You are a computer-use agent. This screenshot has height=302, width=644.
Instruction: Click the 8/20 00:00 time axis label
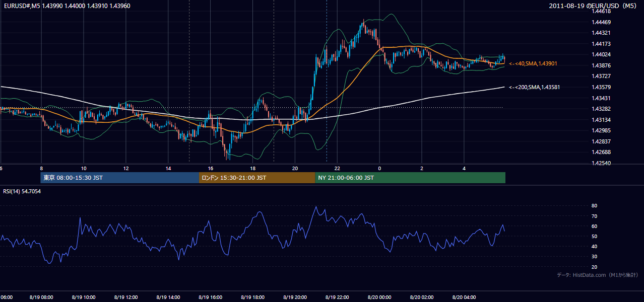click(x=380, y=297)
